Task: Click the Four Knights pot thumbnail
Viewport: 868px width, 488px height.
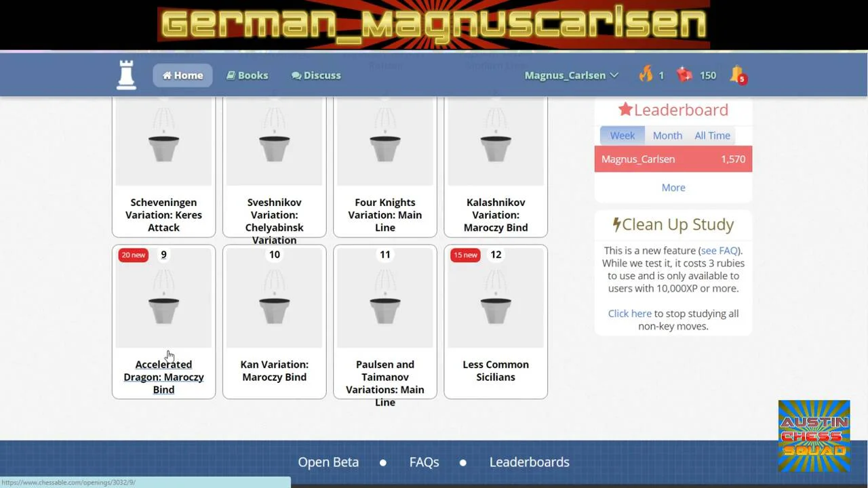Action: pos(385,141)
